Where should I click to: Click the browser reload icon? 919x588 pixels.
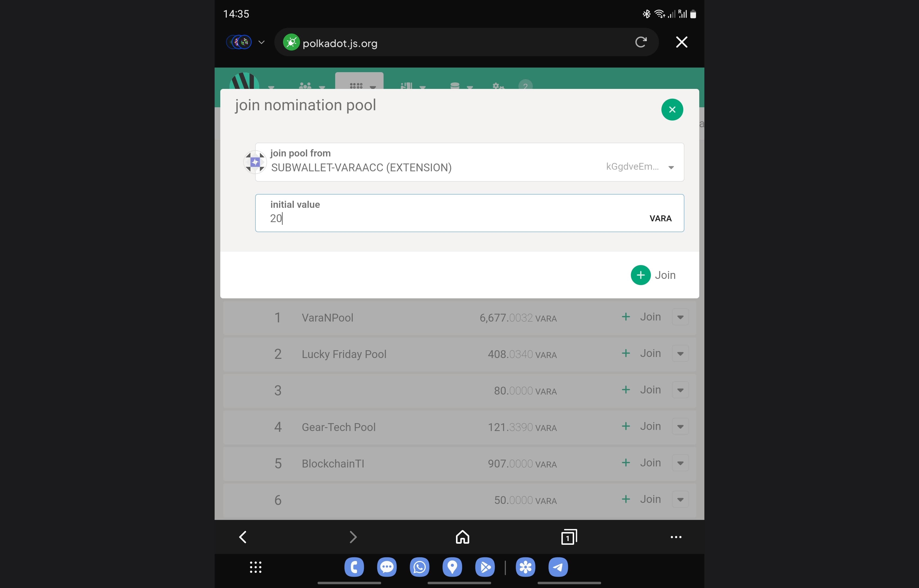coord(641,42)
